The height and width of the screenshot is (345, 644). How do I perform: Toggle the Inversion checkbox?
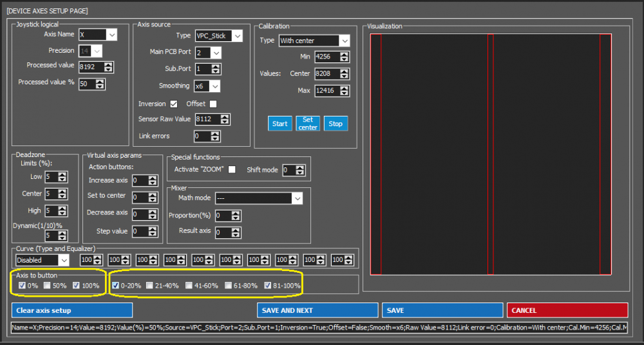(x=173, y=104)
